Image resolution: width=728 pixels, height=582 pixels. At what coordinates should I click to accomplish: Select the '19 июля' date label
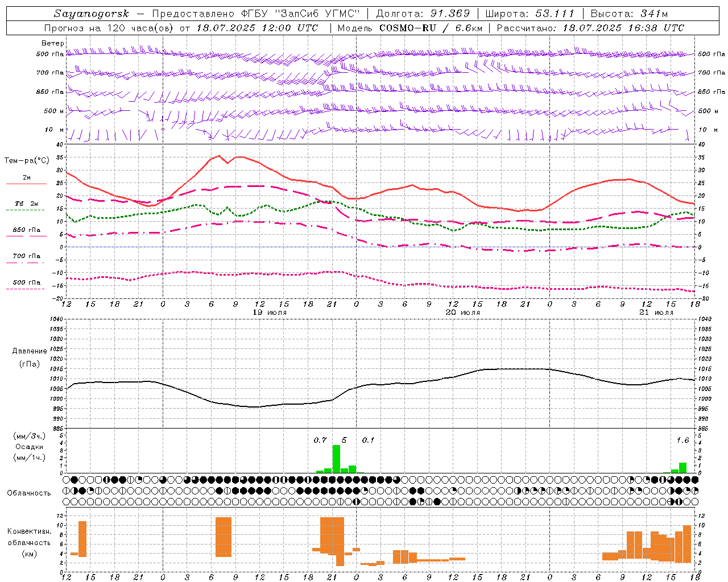click(x=270, y=313)
